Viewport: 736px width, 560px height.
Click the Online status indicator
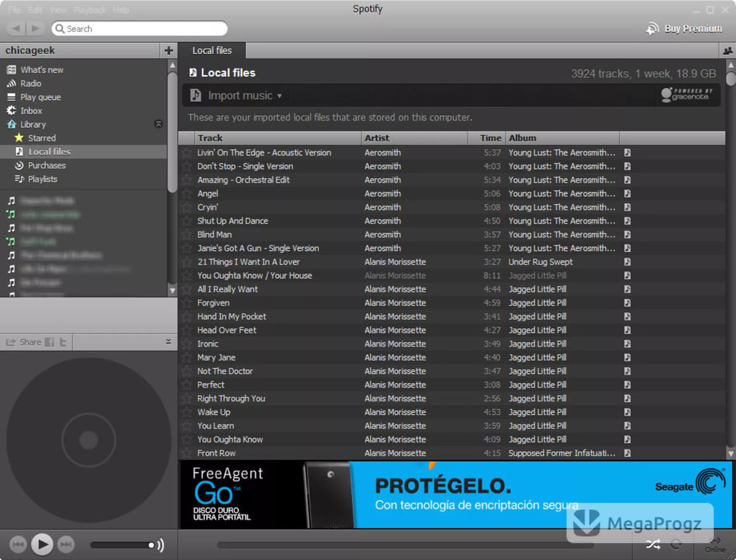(x=715, y=545)
